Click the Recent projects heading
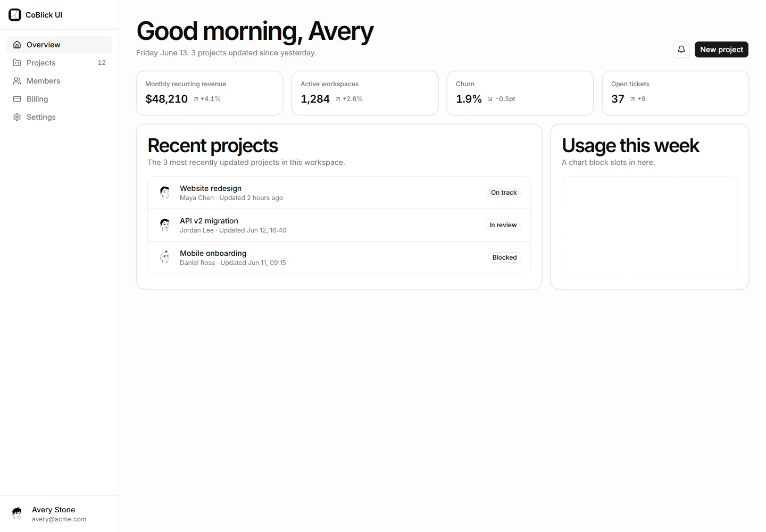The height and width of the screenshot is (532, 766). point(213,145)
